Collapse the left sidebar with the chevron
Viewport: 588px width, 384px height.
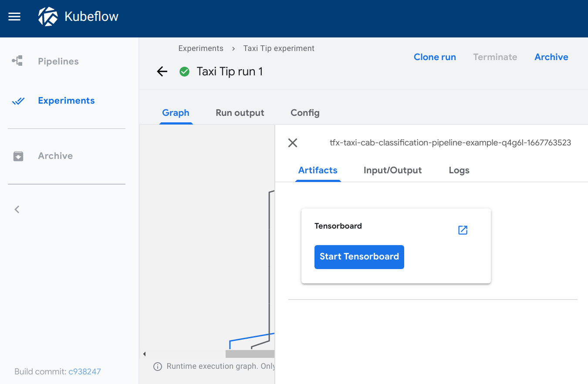(17, 209)
